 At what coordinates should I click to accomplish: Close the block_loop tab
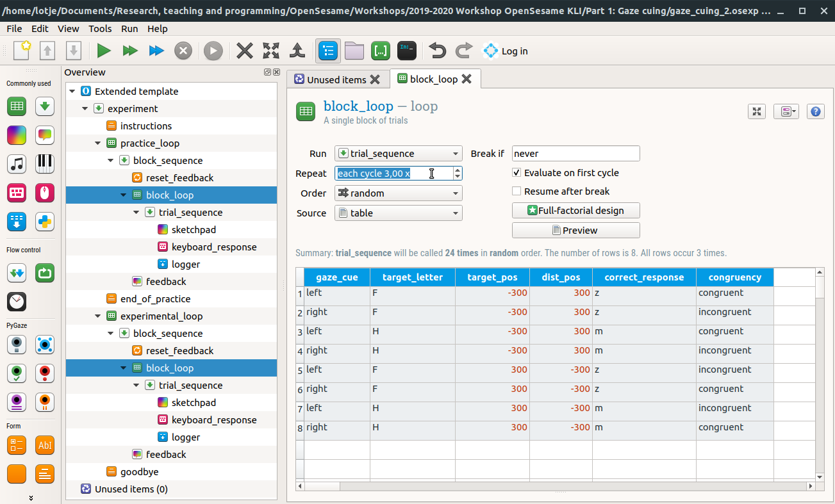click(x=467, y=79)
